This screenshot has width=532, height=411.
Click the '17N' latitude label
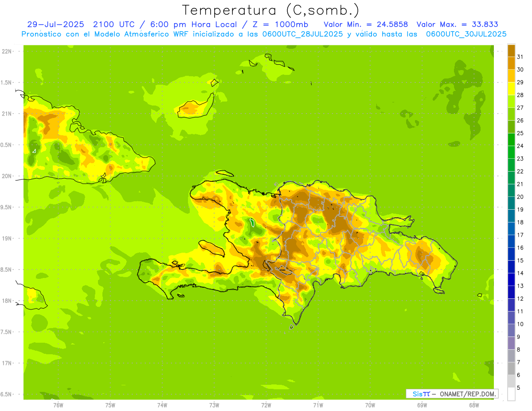[7, 363]
